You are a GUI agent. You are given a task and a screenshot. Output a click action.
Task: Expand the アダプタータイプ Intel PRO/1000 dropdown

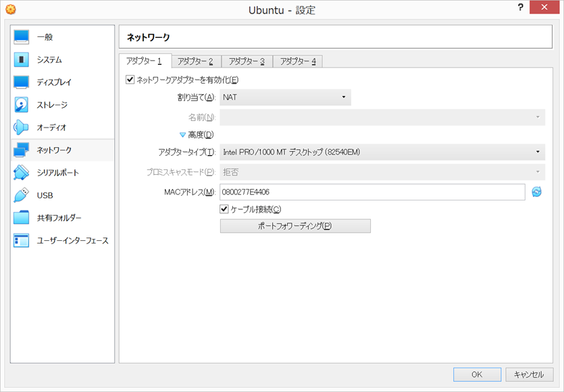click(x=382, y=152)
